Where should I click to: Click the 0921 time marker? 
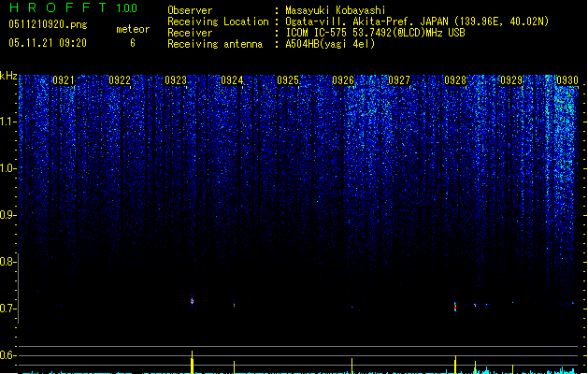64,80
